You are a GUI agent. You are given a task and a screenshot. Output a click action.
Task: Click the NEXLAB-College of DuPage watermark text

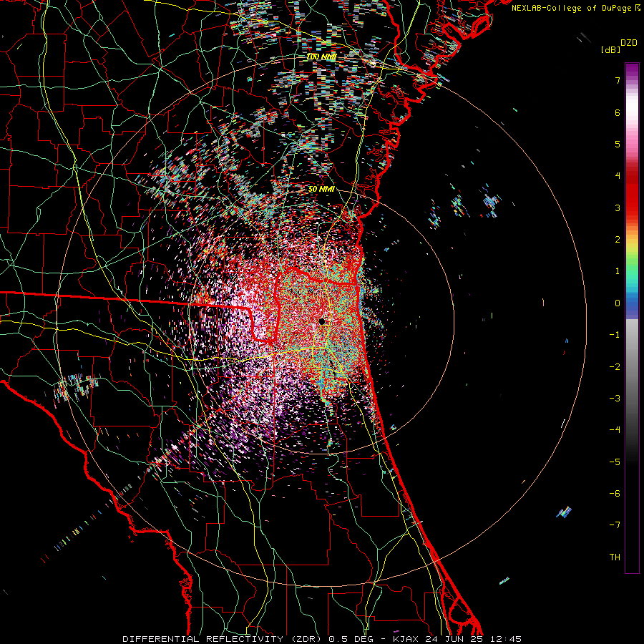tap(571, 8)
